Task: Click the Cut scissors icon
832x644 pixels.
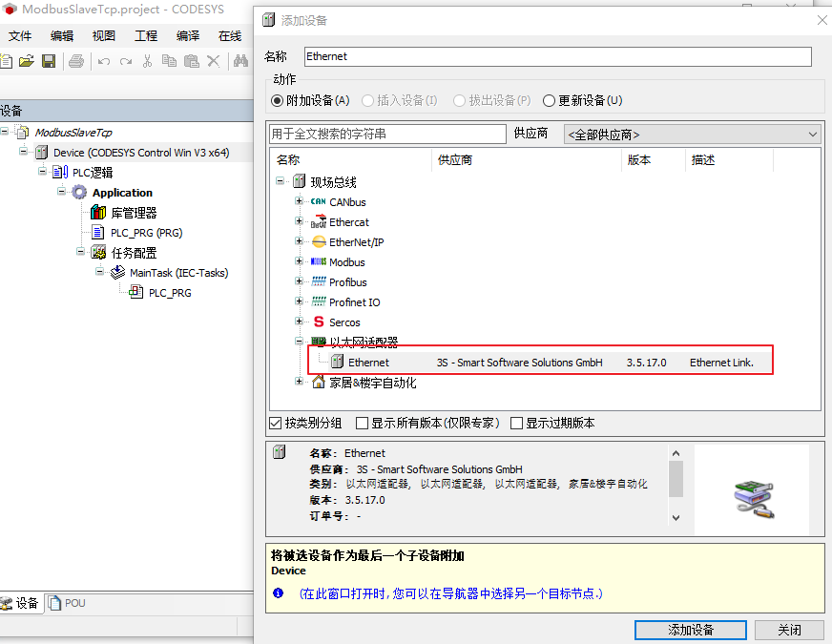Action: [148, 60]
